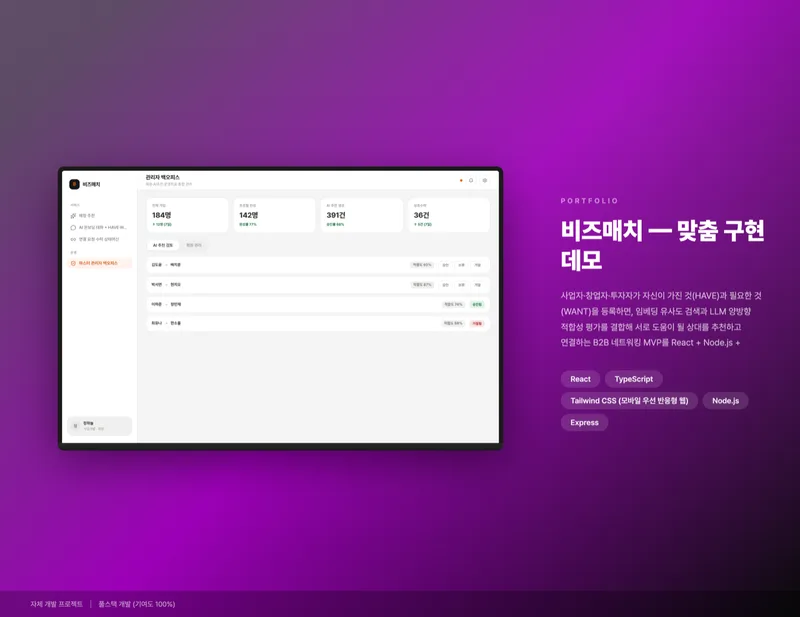Click the approve button in the first match row
Screen dimensions: 800x617
click(x=445, y=265)
